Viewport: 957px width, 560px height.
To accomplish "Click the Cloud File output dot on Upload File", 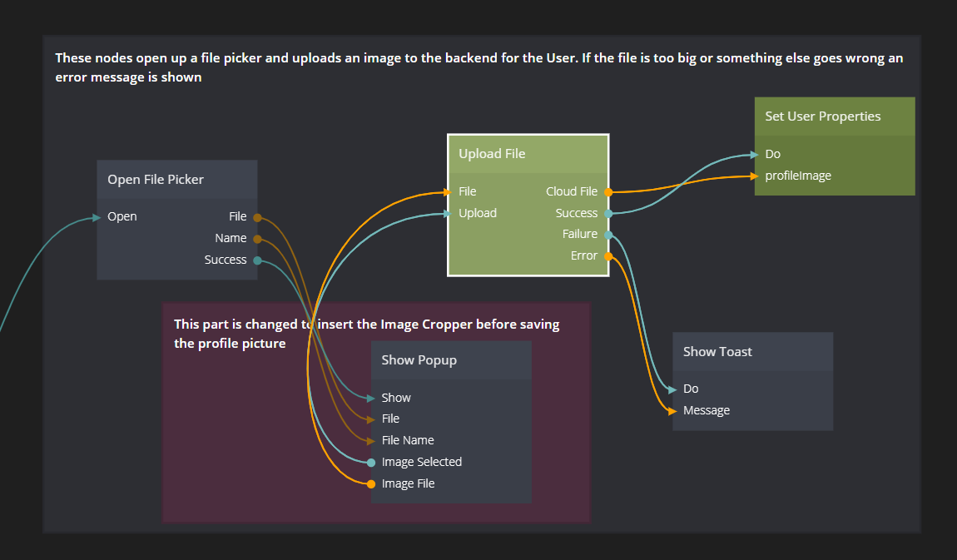I will pyautogui.click(x=608, y=192).
